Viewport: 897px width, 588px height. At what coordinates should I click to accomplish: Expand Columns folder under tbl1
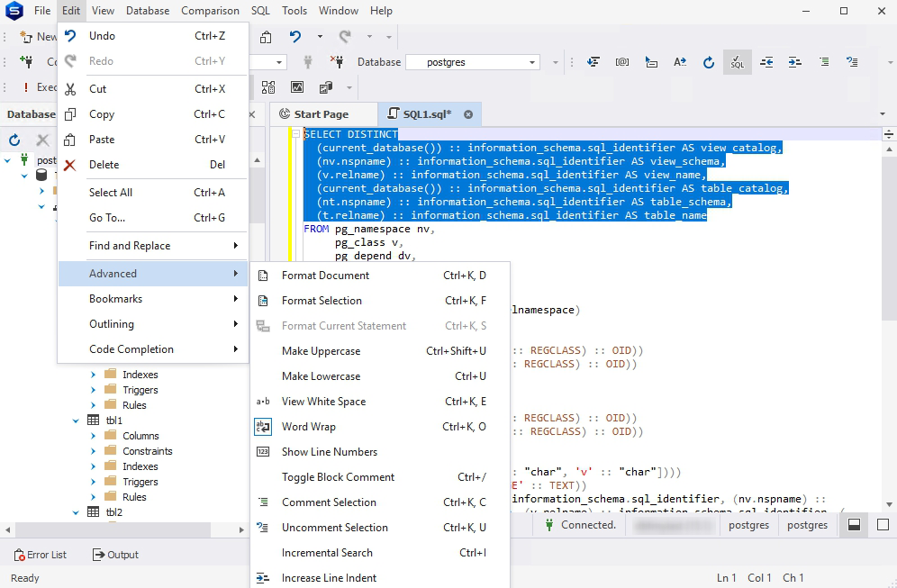[94, 436]
